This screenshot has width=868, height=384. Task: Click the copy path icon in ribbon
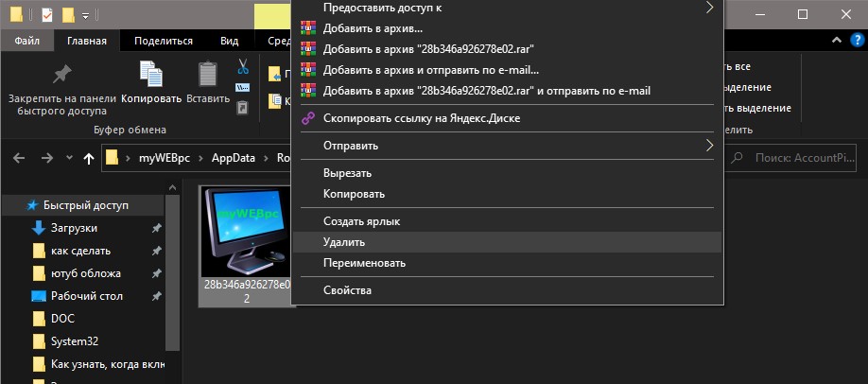[x=242, y=88]
